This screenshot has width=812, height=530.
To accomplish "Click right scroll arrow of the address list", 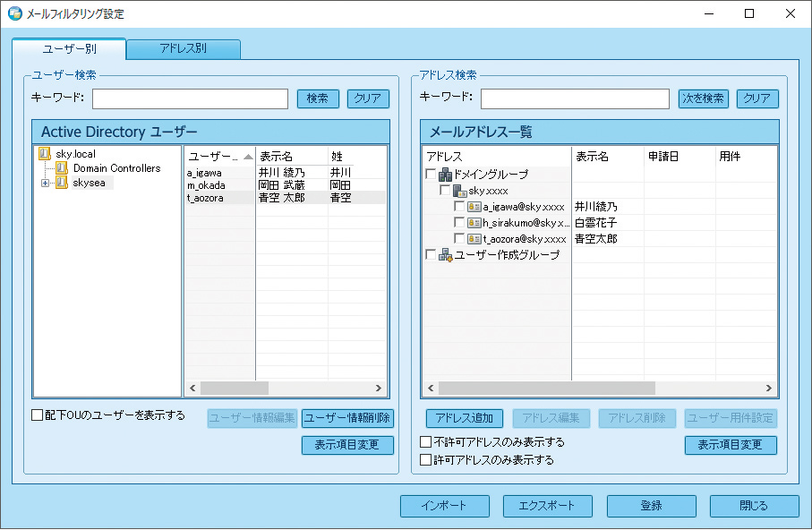I will [x=769, y=388].
